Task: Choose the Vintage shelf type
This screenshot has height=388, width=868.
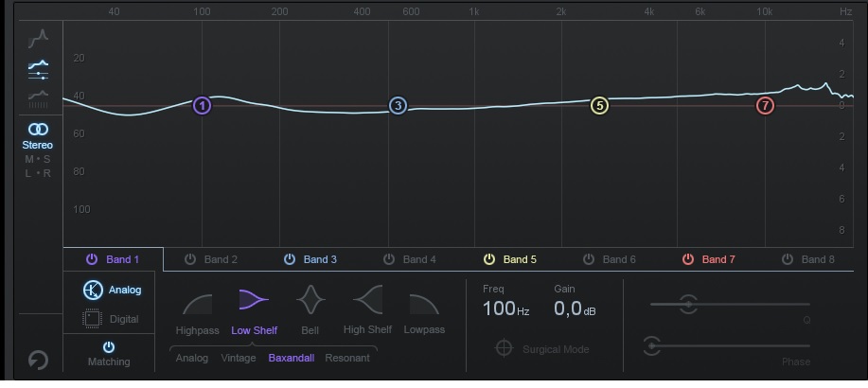Action: 239,359
